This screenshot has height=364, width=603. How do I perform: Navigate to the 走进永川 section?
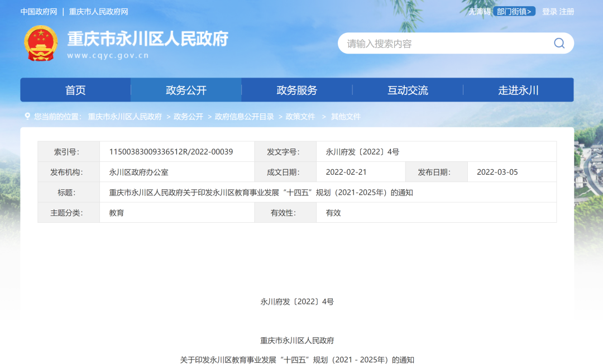pos(517,89)
